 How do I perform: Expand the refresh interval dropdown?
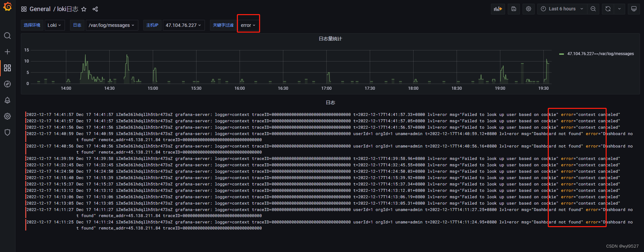[x=619, y=9]
